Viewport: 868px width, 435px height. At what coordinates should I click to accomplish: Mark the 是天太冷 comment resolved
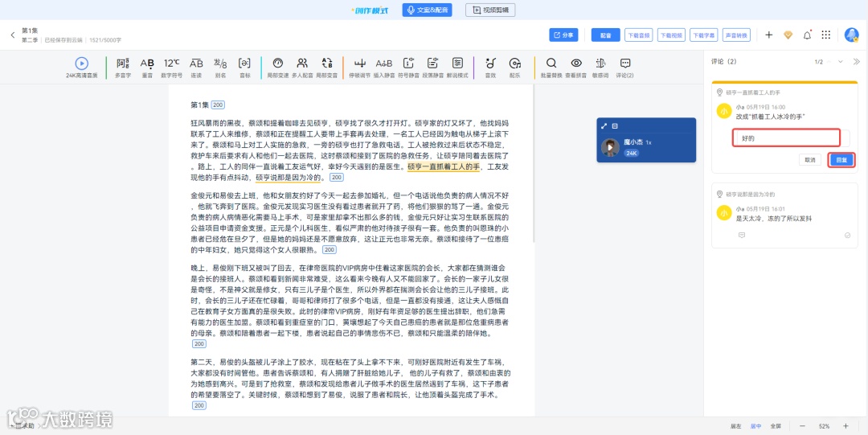pyautogui.click(x=848, y=235)
